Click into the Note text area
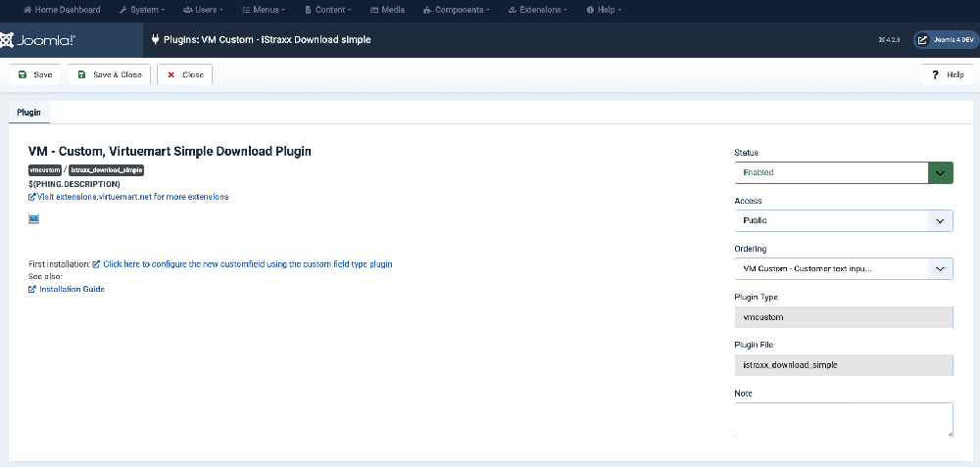980x467 pixels. 843,419
